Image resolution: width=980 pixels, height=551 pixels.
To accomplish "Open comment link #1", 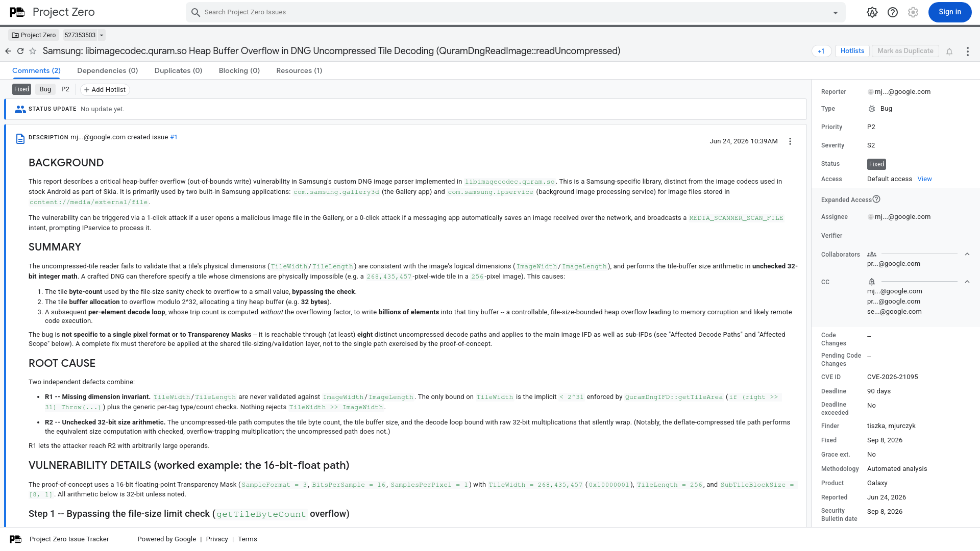I will tap(174, 137).
